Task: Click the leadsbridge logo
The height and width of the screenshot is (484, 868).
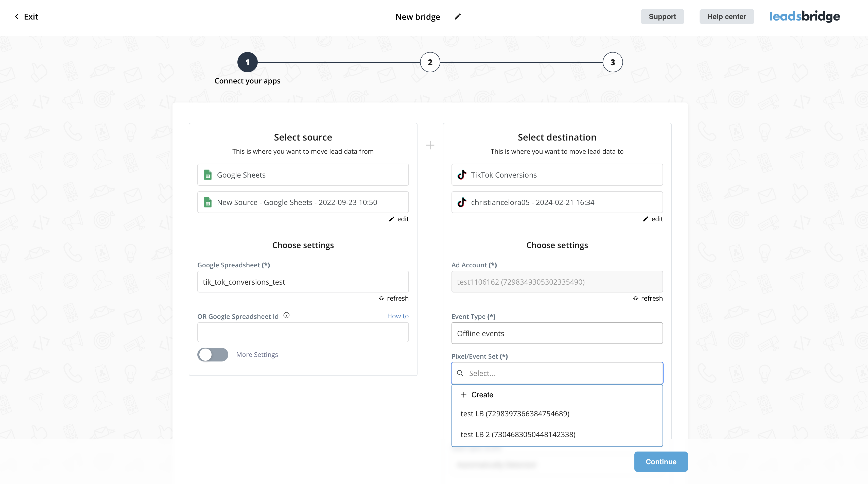Action: [805, 16]
